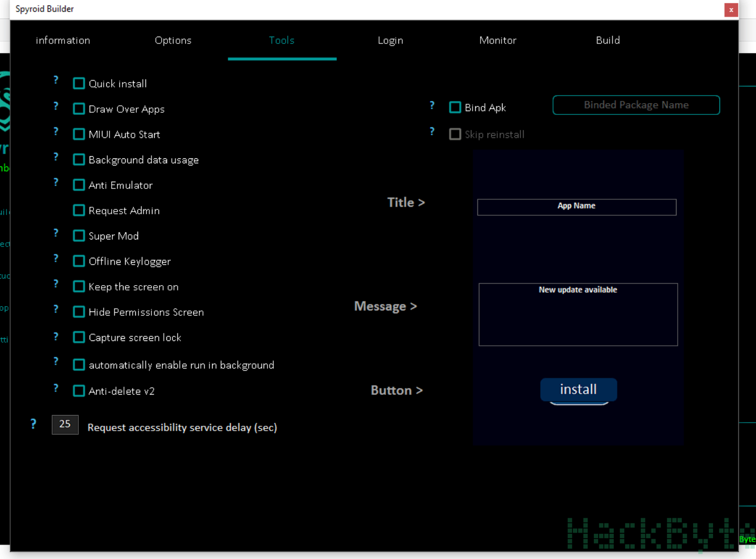Open the Monitor tab
Screen dimensions: 756x559
[x=498, y=40]
